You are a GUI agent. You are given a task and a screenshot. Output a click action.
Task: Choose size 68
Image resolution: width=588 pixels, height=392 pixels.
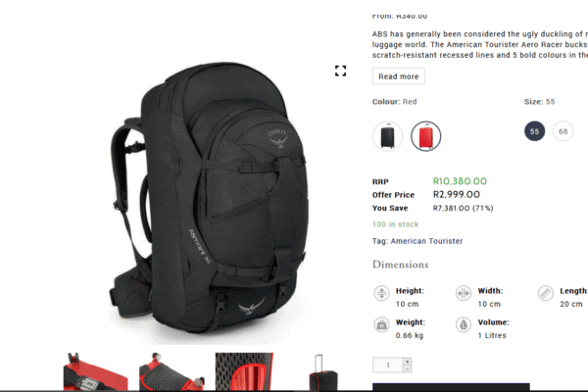[x=563, y=131]
